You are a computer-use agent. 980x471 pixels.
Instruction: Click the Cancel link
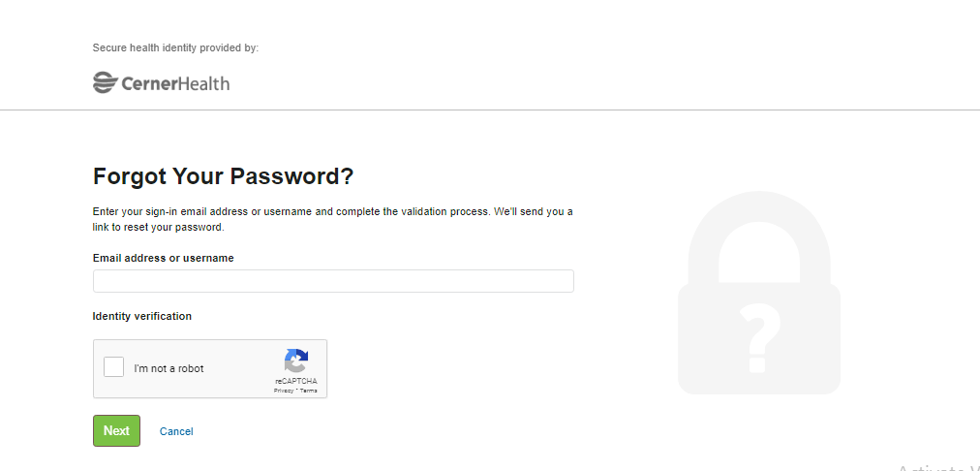176,431
